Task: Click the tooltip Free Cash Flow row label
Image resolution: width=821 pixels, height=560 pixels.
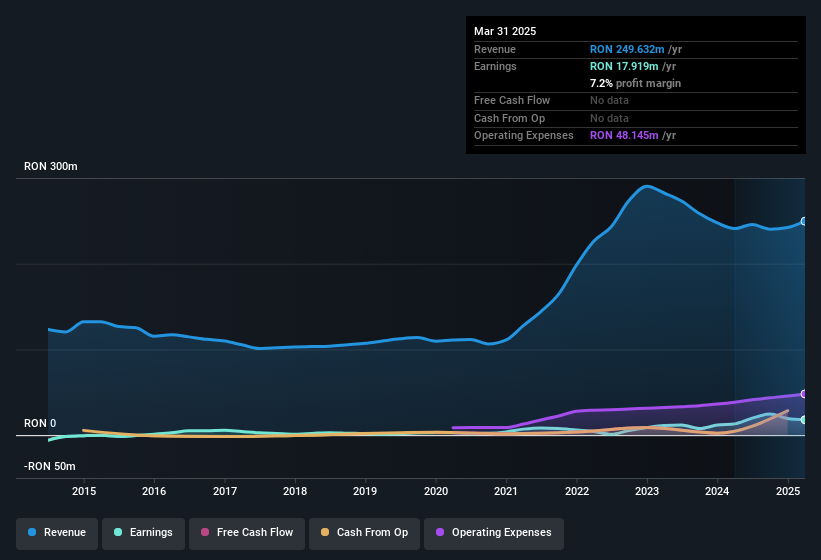Action: (x=512, y=100)
